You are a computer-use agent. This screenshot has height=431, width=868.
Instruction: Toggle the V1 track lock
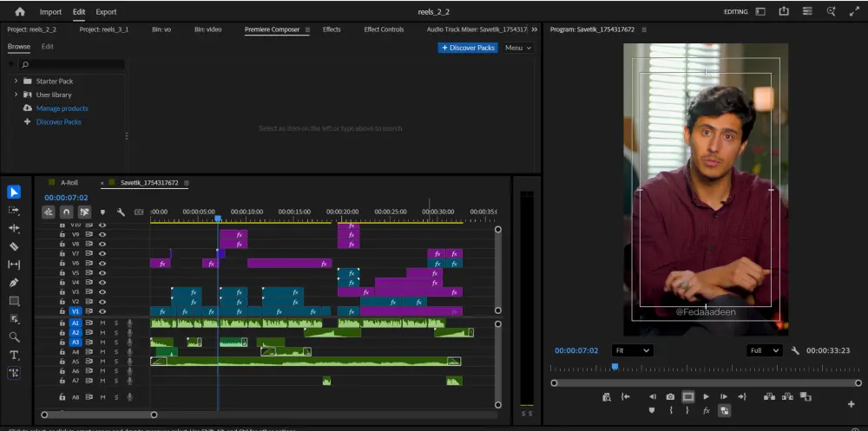tap(62, 311)
